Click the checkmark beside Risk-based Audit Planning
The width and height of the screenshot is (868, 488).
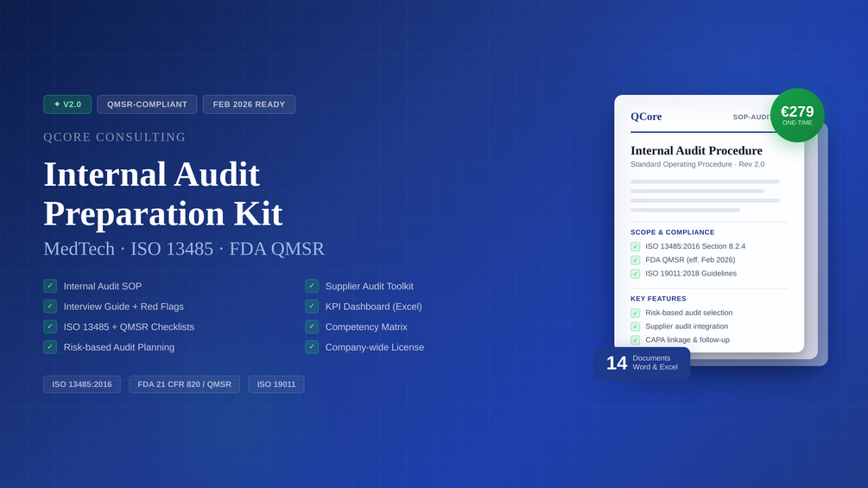coord(50,347)
